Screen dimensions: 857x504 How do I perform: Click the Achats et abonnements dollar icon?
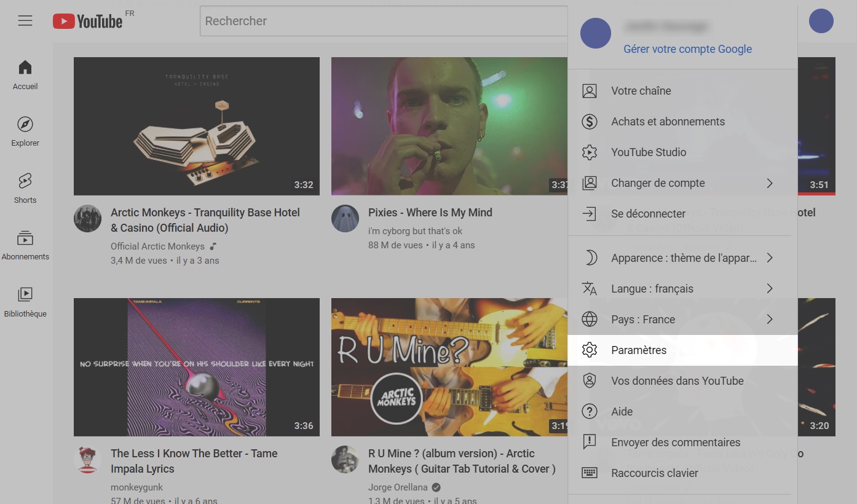click(x=590, y=121)
